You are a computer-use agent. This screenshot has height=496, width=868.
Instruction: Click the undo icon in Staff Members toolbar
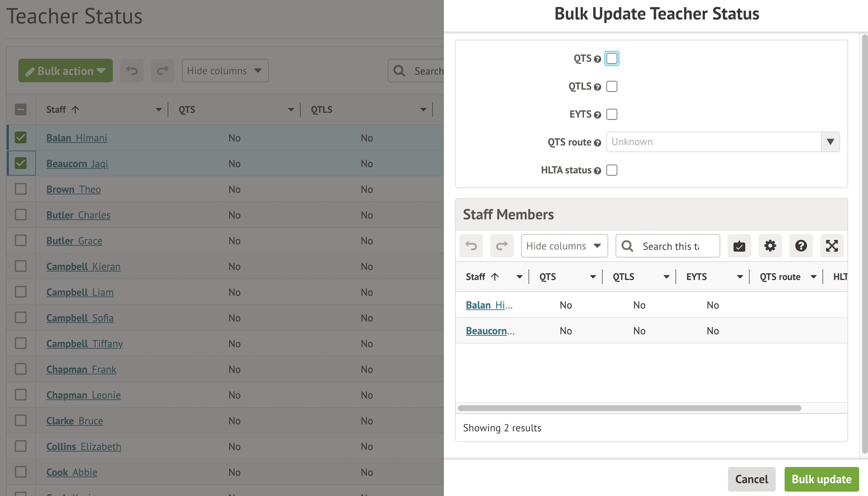(x=471, y=246)
